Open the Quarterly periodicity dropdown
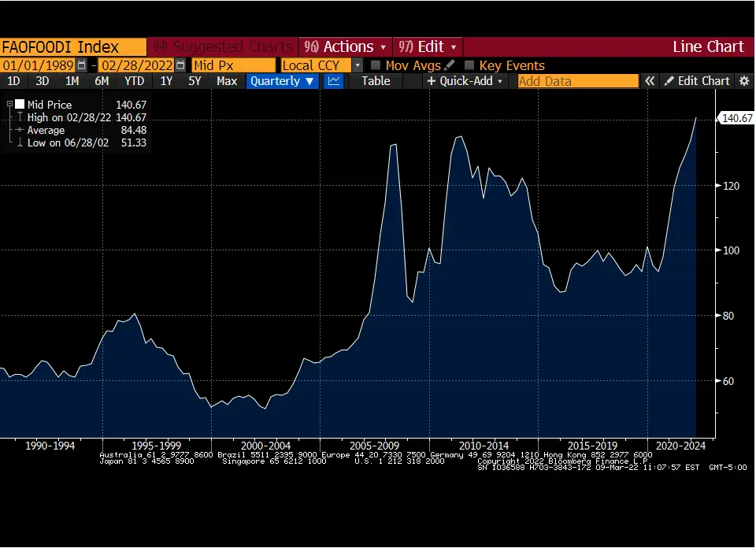 (x=282, y=81)
